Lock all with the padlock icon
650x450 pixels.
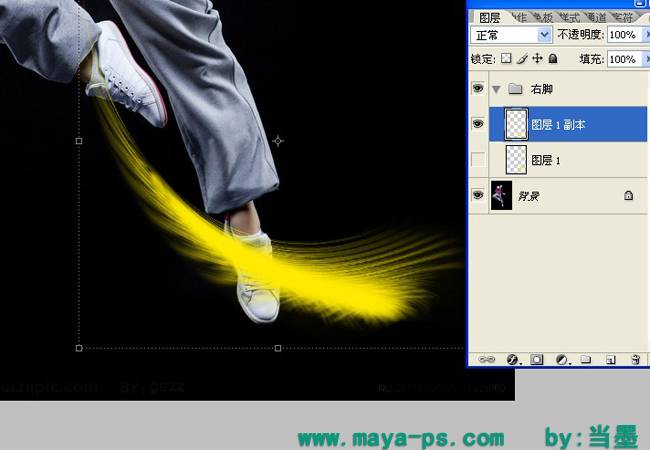click(553, 58)
